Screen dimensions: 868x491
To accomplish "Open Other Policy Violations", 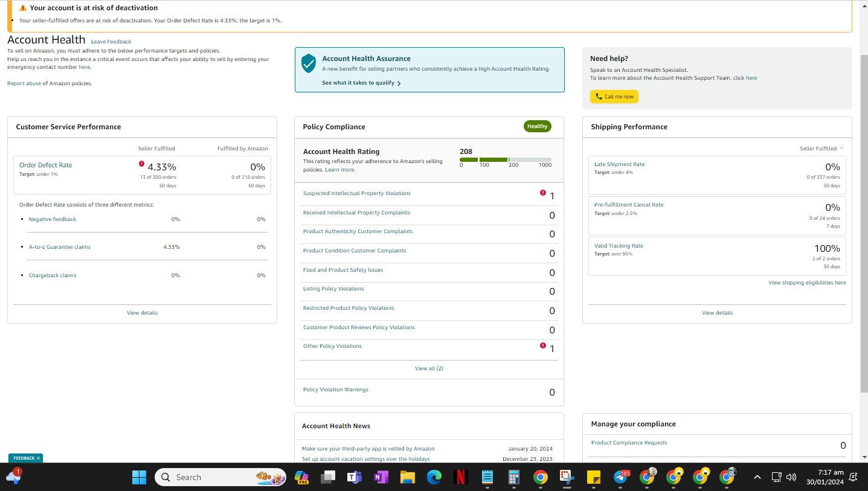I will [x=332, y=346].
